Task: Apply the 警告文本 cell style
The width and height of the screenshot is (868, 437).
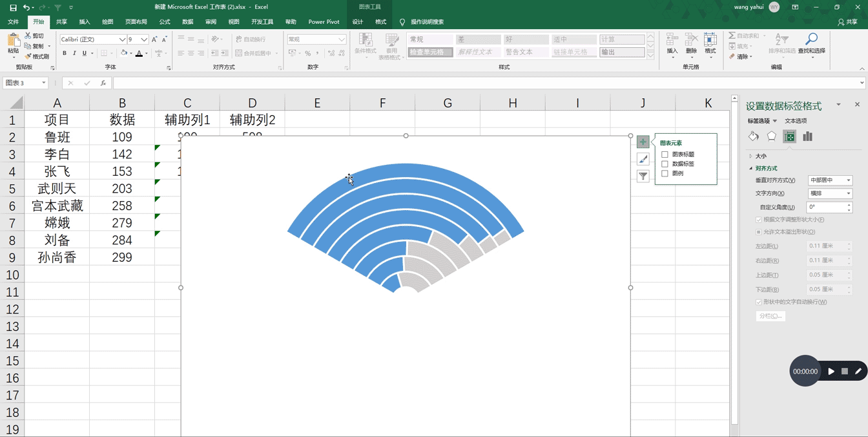Action: (526, 52)
